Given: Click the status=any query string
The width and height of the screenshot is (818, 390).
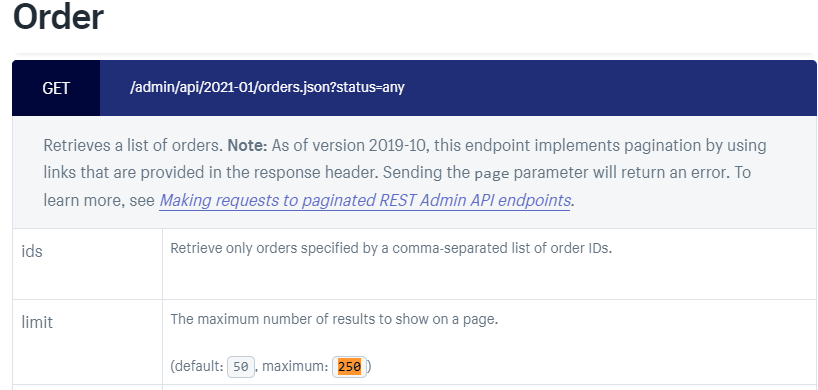Looking at the screenshot, I should point(371,88).
